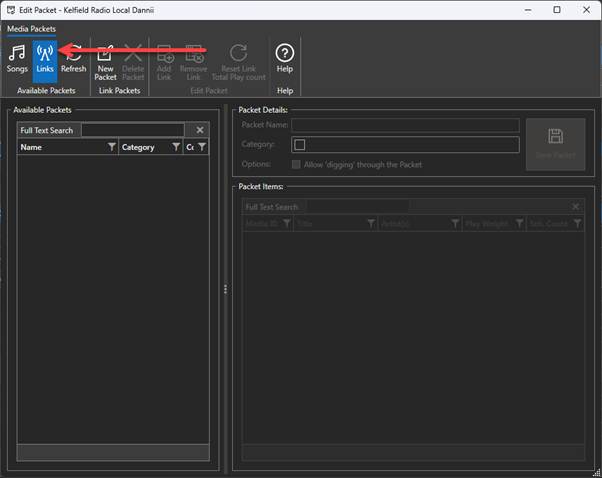
Task: Show available Songs packets
Action: click(17, 60)
